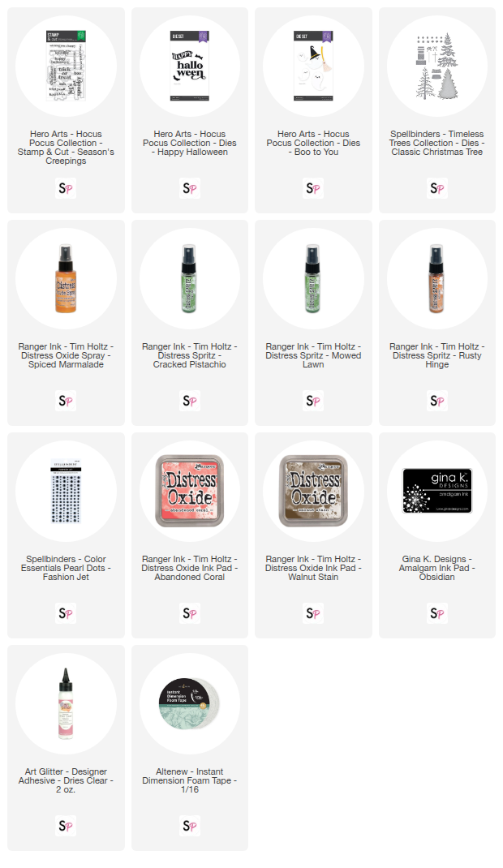Open Art Glitter Designer Adhesive link
The height and width of the screenshot is (868, 503).
pos(66,780)
